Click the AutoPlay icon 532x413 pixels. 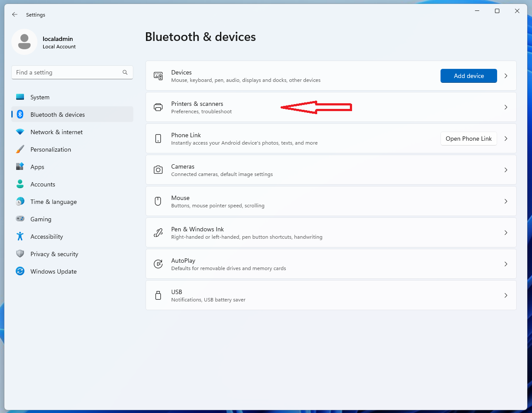tap(158, 264)
